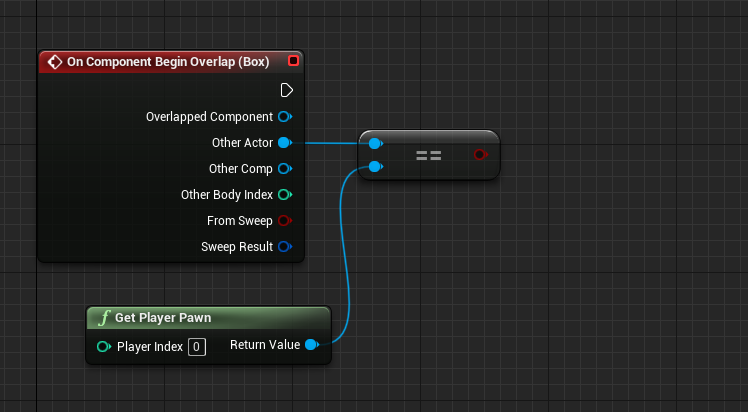Click the 'Overlapped Component' label
Image resolution: width=748 pixels, height=412 pixels.
209,117
